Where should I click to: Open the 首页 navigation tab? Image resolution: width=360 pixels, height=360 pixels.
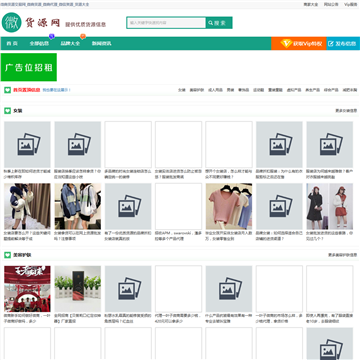(x=12, y=44)
